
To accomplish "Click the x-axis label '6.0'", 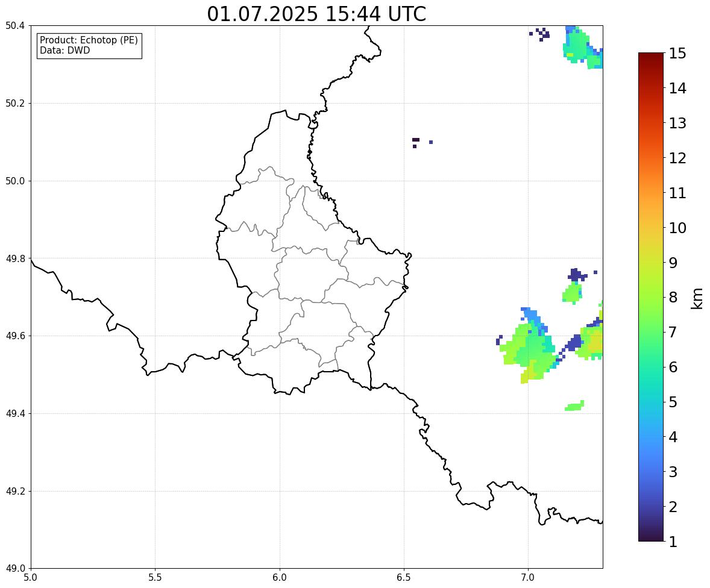I will point(280,578).
